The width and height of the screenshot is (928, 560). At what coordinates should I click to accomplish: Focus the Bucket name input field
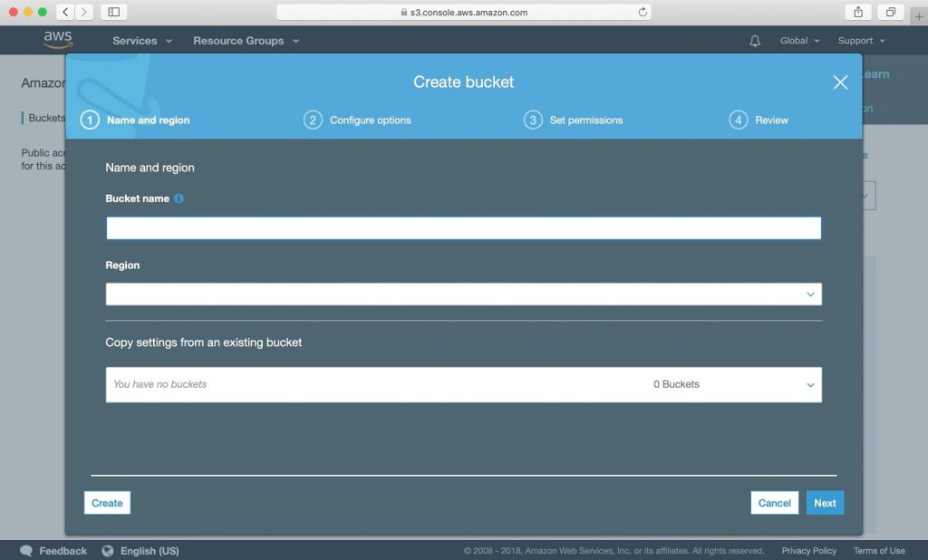463,228
